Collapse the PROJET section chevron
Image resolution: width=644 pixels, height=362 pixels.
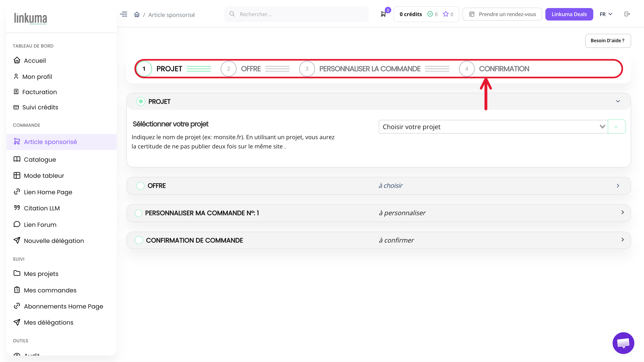[x=618, y=101]
